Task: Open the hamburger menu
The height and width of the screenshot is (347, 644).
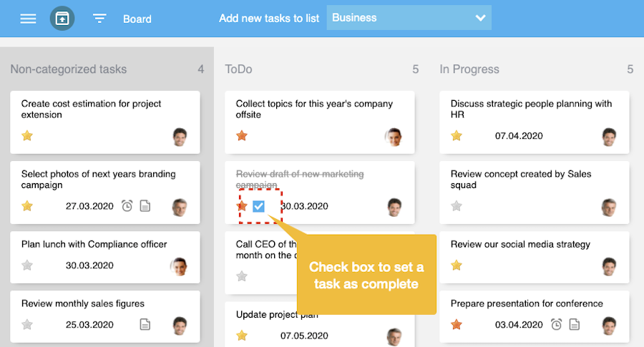Action: coord(28,19)
